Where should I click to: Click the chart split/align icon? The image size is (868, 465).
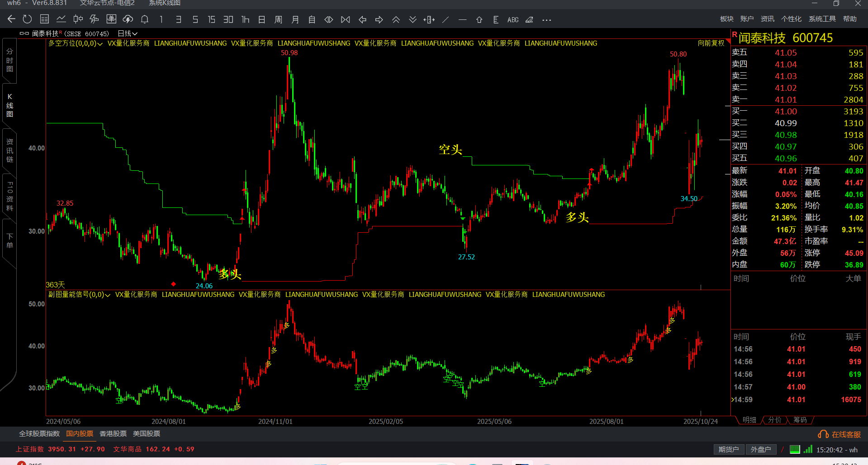tap(429, 19)
